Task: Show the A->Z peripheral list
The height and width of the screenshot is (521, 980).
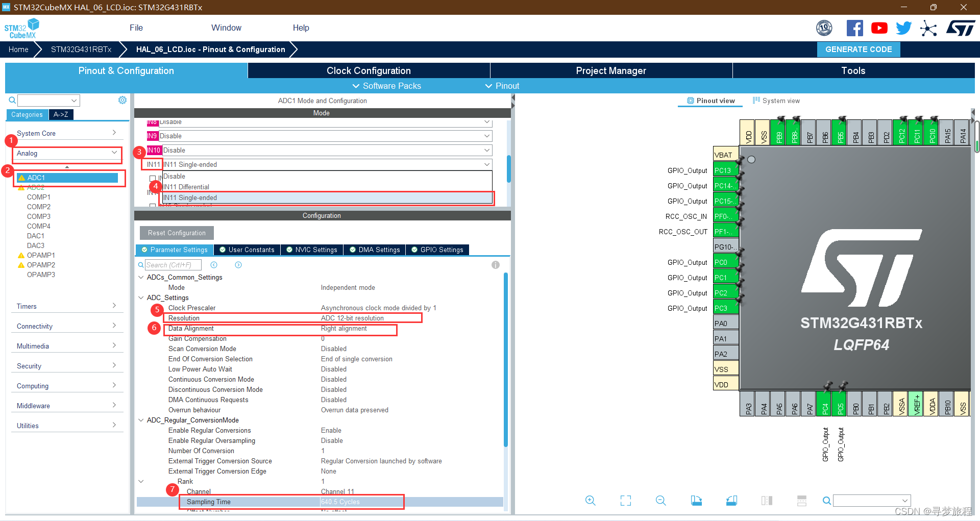Action: tap(61, 114)
